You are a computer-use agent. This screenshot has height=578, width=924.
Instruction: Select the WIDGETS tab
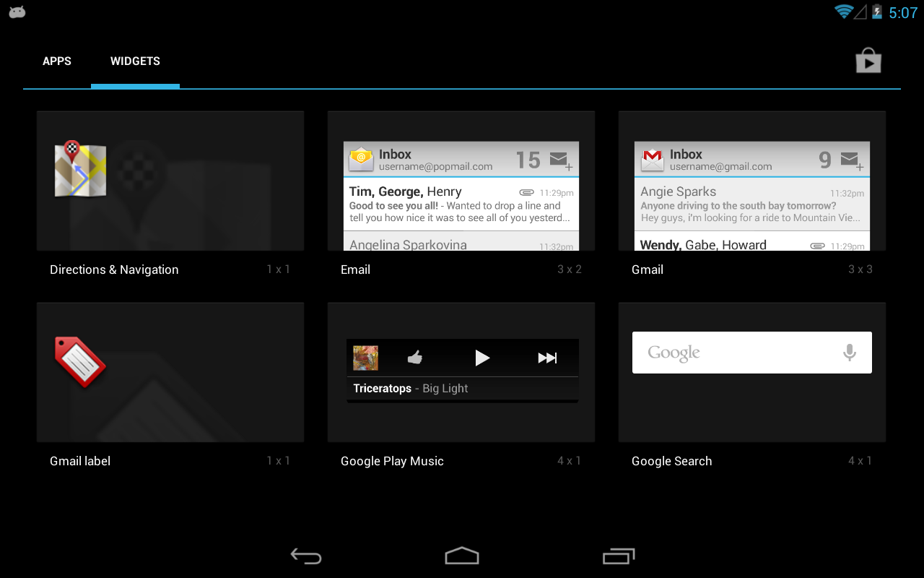(135, 61)
